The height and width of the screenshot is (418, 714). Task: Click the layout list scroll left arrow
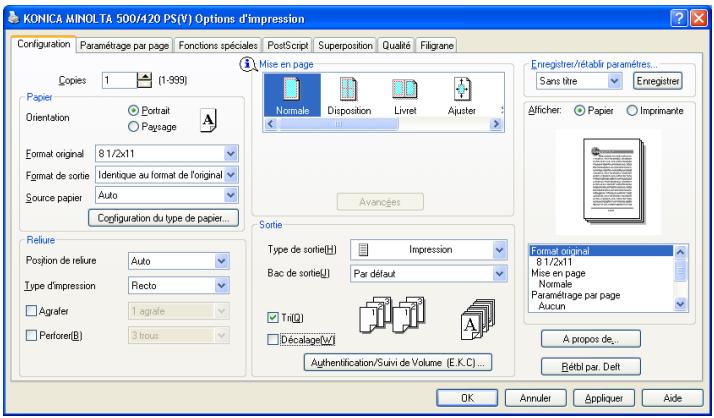[270, 124]
